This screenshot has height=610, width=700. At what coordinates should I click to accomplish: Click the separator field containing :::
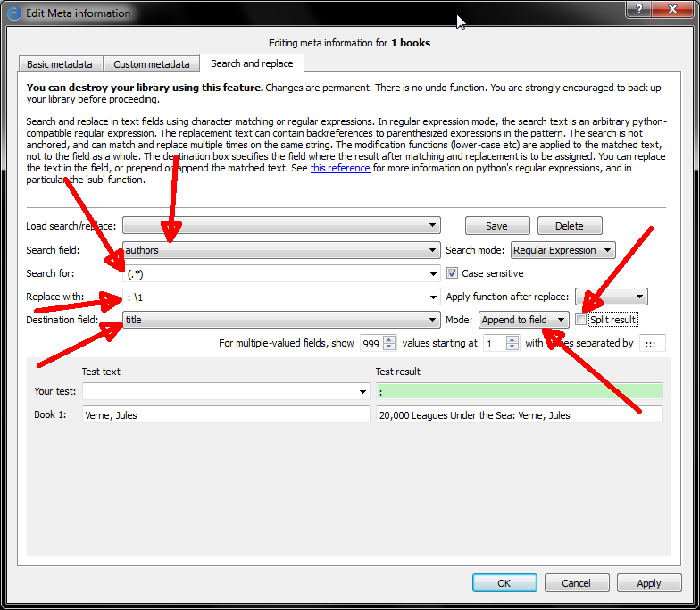coord(652,343)
